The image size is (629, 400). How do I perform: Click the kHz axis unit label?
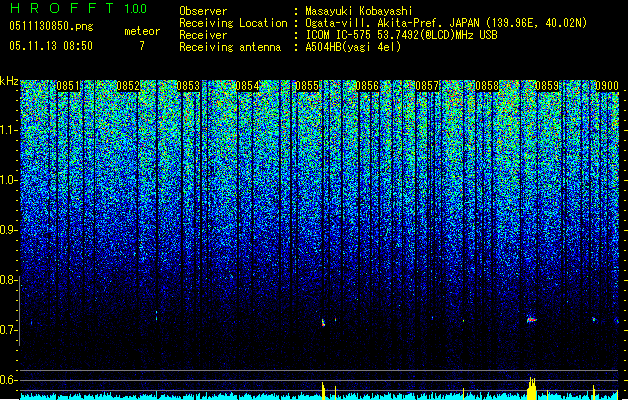click(9, 81)
